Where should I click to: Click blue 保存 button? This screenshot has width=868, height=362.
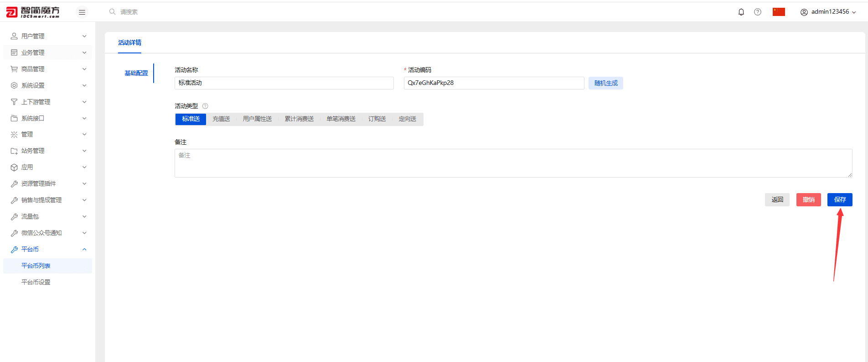[840, 199]
